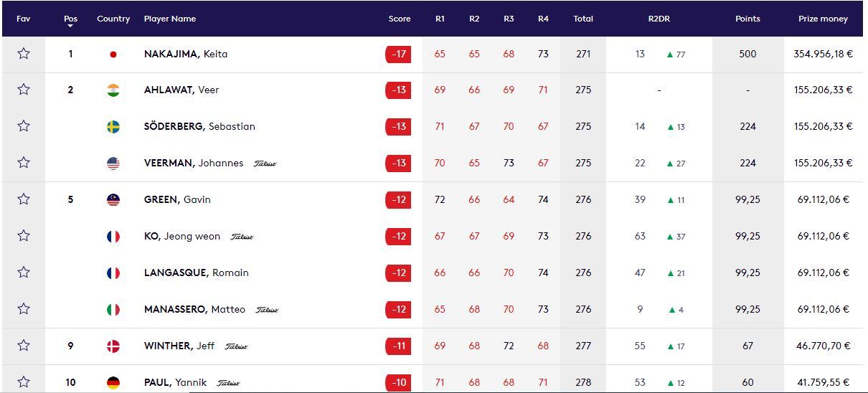Click the Japan flag icon
Screen dimensions: 868x393
click(113, 55)
